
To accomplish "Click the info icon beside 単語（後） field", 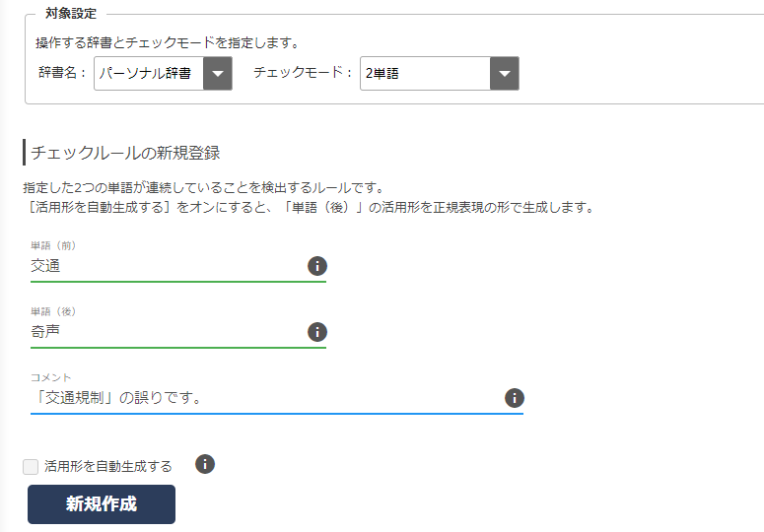I will (x=317, y=332).
